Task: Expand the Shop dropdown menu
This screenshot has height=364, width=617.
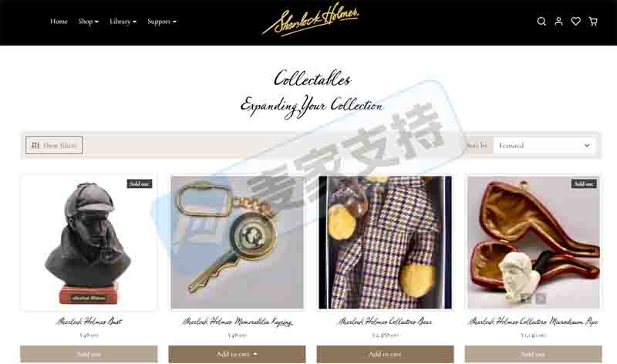Action: (88, 22)
